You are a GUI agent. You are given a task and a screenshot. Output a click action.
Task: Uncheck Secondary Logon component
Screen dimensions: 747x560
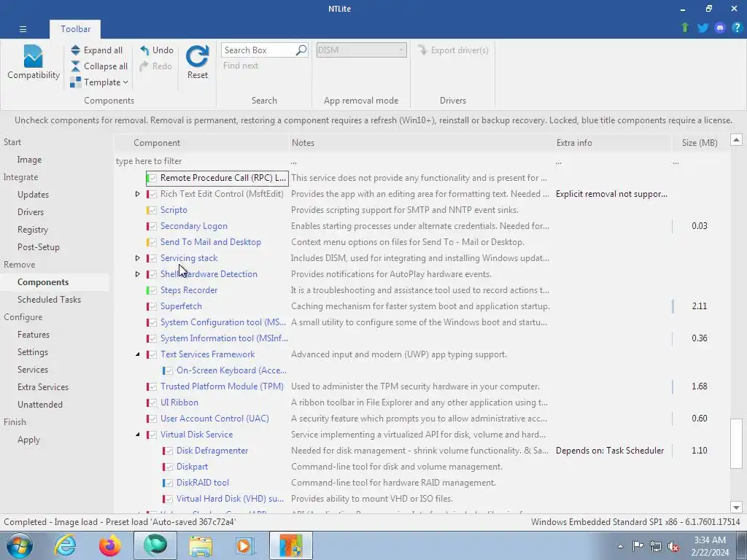pos(152,226)
